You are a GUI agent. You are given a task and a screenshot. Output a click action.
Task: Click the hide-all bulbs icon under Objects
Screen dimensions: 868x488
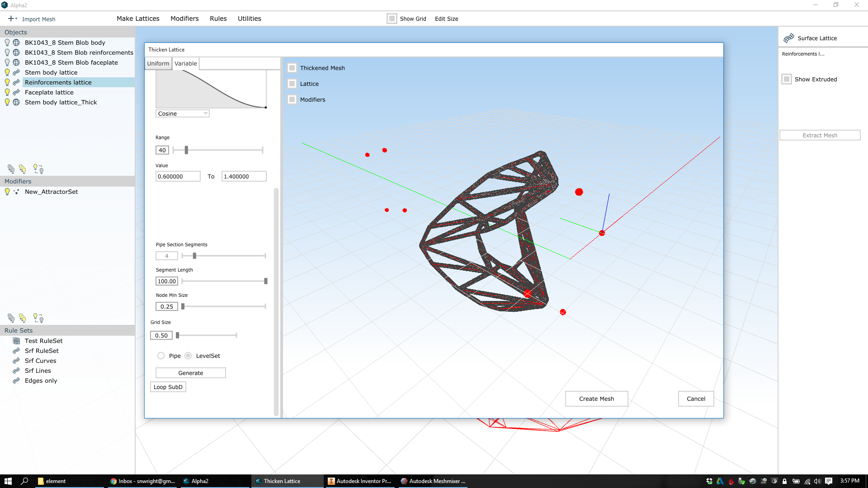[11, 169]
